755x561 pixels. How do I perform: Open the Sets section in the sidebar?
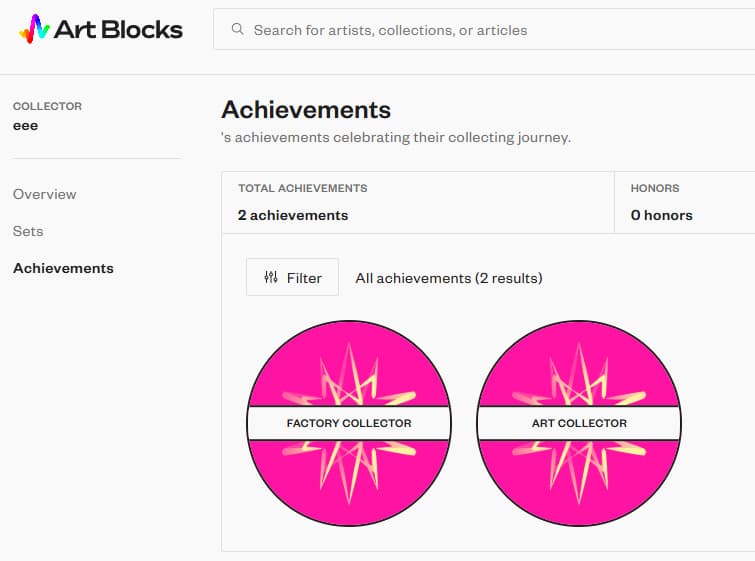[28, 231]
